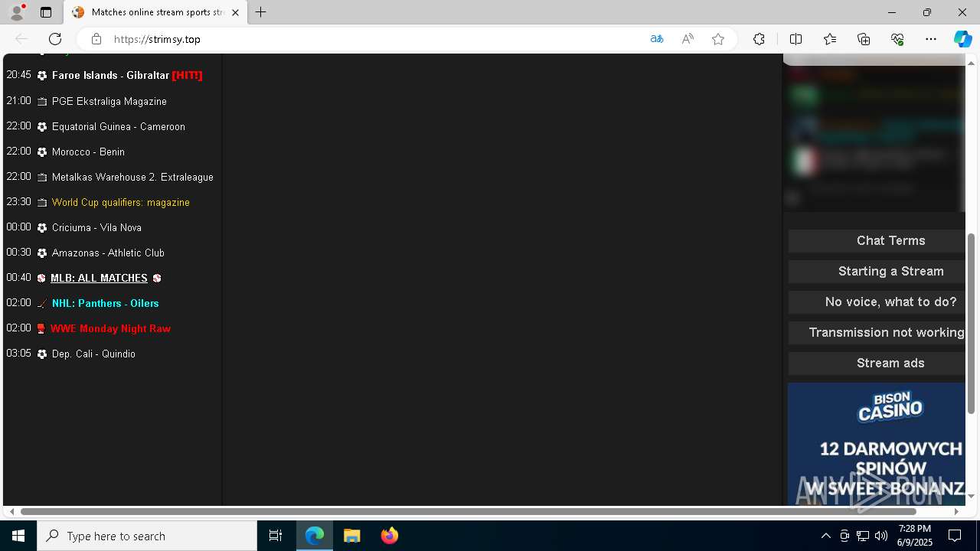Toggle Split screen icon
980x551 pixels.
(x=795, y=39)
